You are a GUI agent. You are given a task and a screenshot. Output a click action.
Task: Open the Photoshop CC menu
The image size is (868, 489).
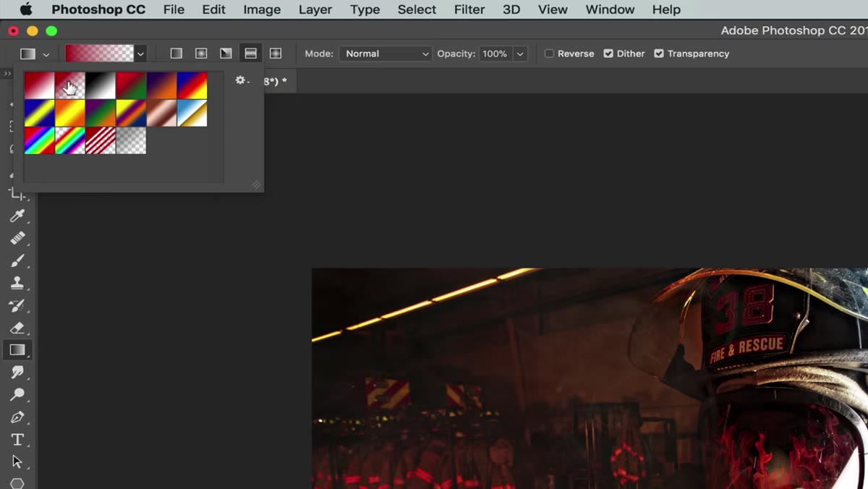(x=98, y=9)
